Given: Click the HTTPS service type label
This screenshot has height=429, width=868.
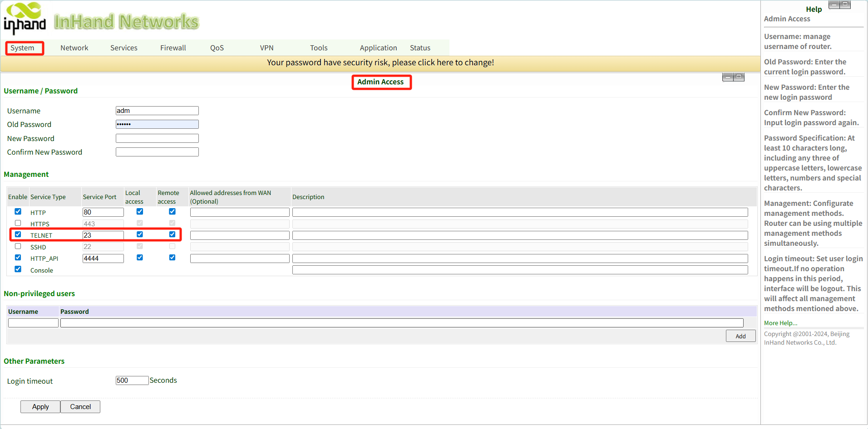Looking at the screenshot, I should [40, 224].
